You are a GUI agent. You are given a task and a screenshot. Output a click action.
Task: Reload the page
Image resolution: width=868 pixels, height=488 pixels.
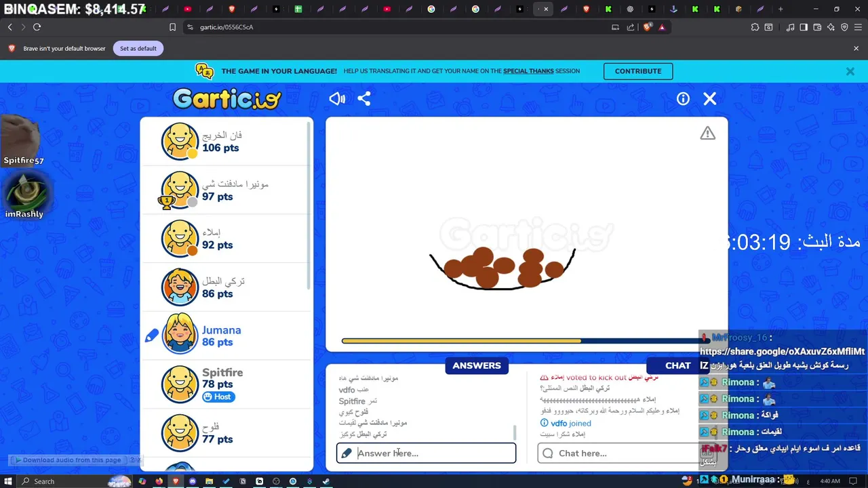coord(37,27)
